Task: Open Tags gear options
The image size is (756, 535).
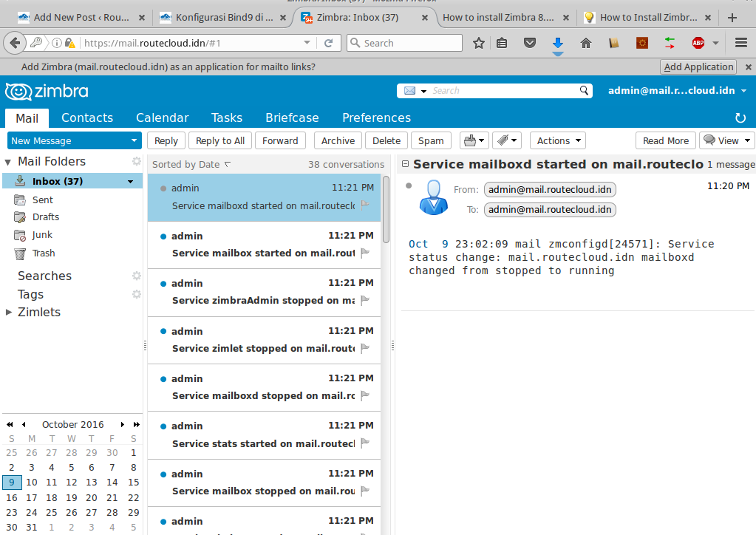Action: click(x=137, y=294)
